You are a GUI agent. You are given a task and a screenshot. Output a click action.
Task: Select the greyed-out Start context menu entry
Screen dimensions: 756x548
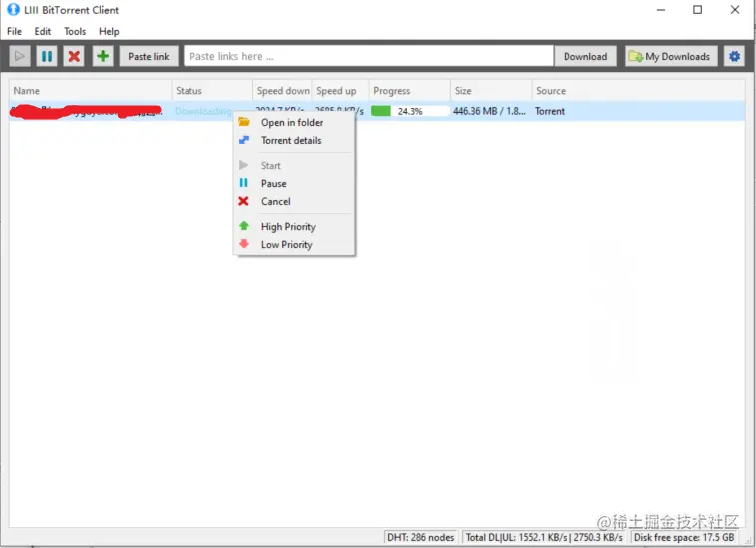pyautogui.click(x=294, y=166)
